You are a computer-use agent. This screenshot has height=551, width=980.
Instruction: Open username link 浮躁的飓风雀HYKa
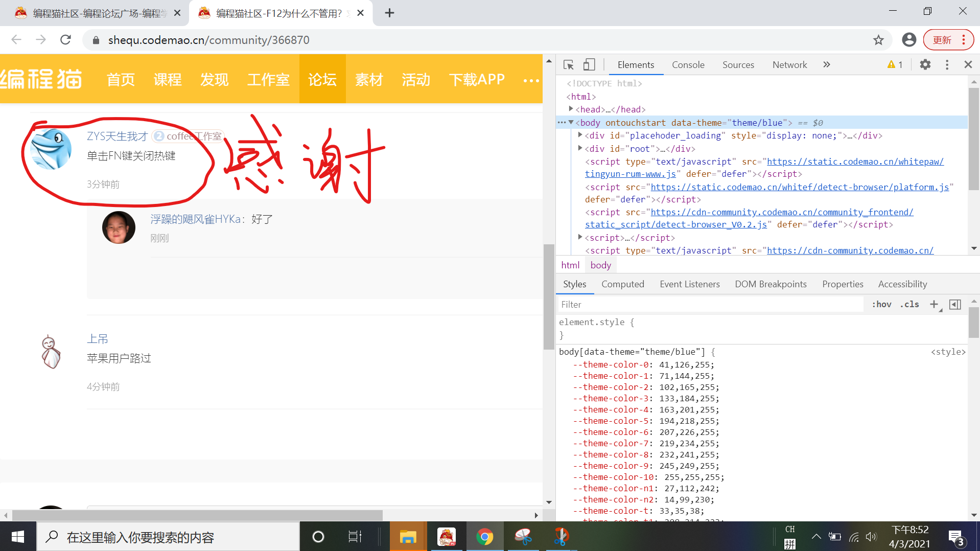tap(195, 219)
